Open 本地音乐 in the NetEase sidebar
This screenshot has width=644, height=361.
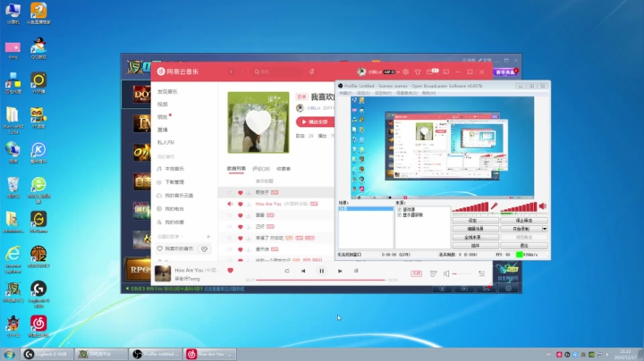coord(174,169)
